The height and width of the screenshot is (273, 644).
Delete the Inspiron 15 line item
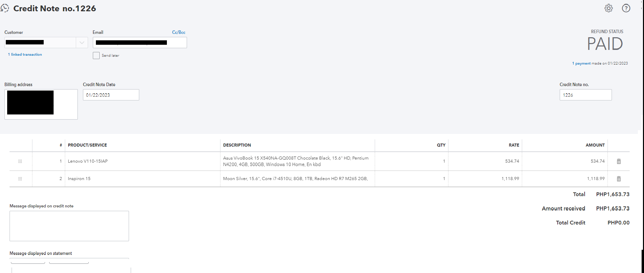618,179
